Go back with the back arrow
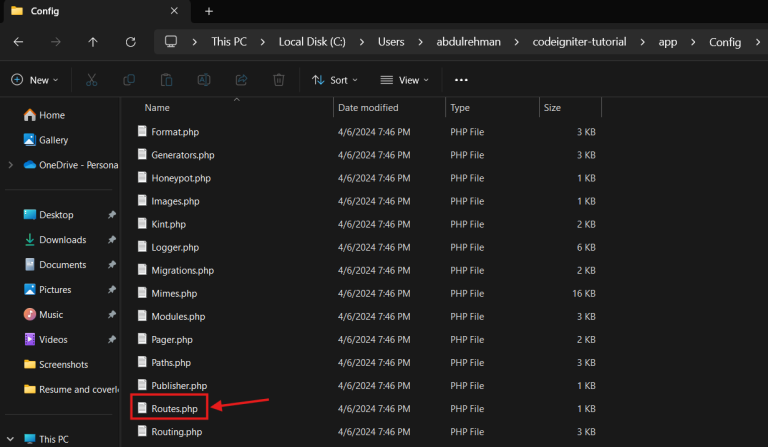The height and width of the screenshot is (447, 768). pyautogui.click(x=19, y=42)
